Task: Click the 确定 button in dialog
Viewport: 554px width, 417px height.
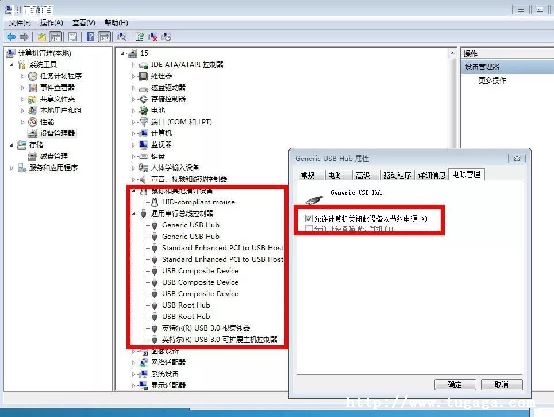Action: pos(455,384)
